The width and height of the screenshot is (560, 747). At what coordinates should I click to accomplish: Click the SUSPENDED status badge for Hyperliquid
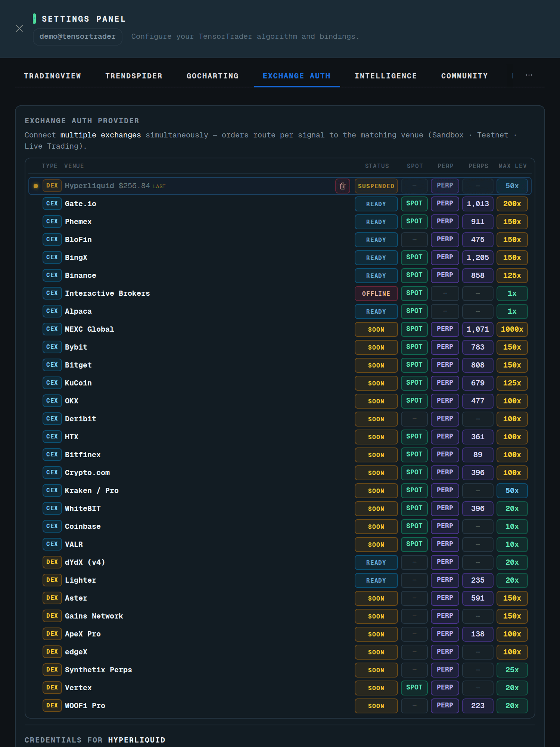click(376, 186)
